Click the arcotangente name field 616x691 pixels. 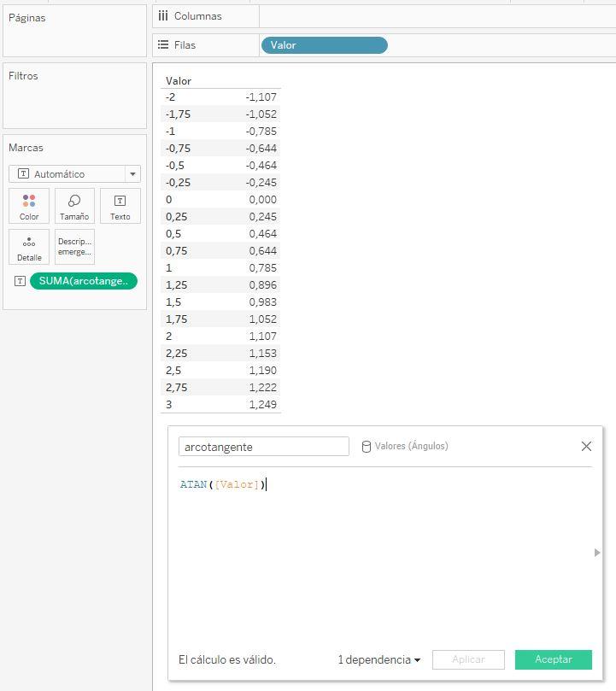click(x=263, y=447)
